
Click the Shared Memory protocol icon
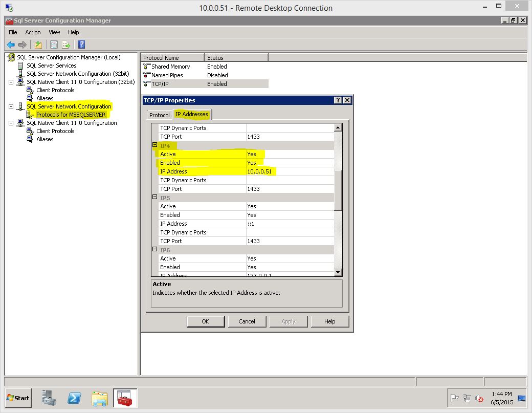[x=147, y=67]
